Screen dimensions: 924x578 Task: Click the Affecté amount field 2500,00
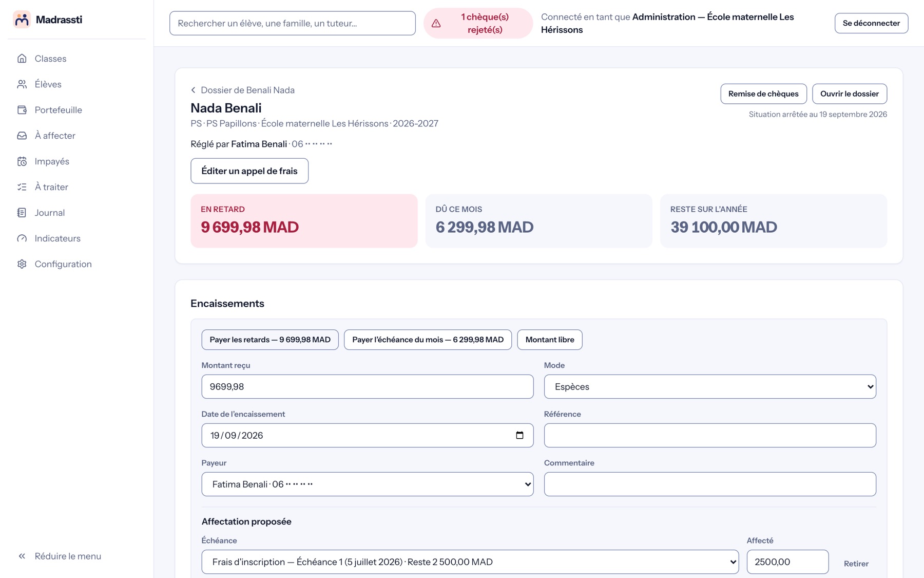pos(787,562)
